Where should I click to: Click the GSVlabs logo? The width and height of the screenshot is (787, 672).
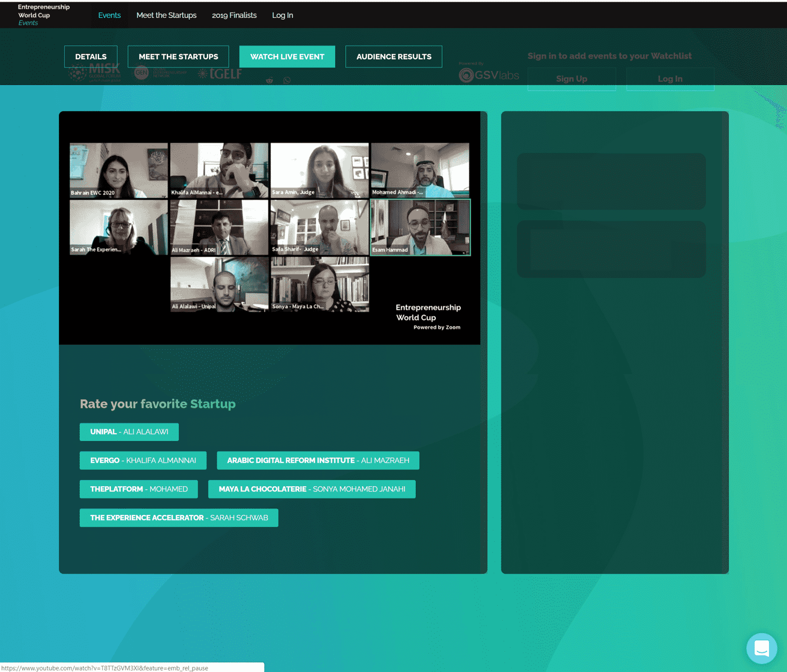pos(489,75)
